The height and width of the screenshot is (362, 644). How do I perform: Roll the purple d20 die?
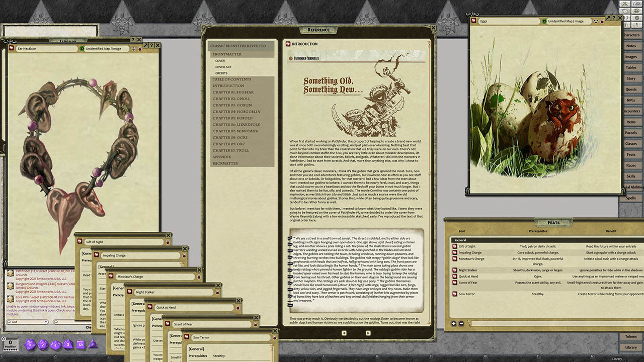(x=30, y=344)
